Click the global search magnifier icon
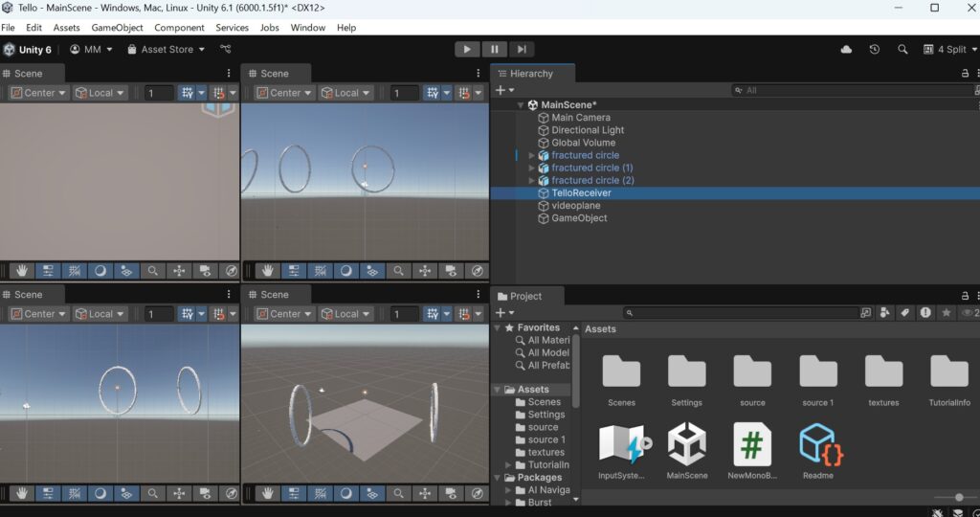Viewport: 980px width, 517px height. (902, 49)
